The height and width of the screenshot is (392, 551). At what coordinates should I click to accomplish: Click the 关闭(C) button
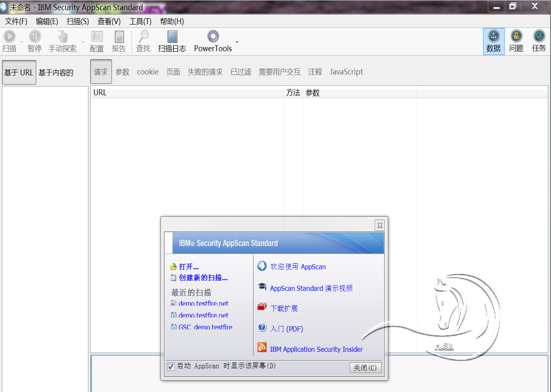(365, 367)
